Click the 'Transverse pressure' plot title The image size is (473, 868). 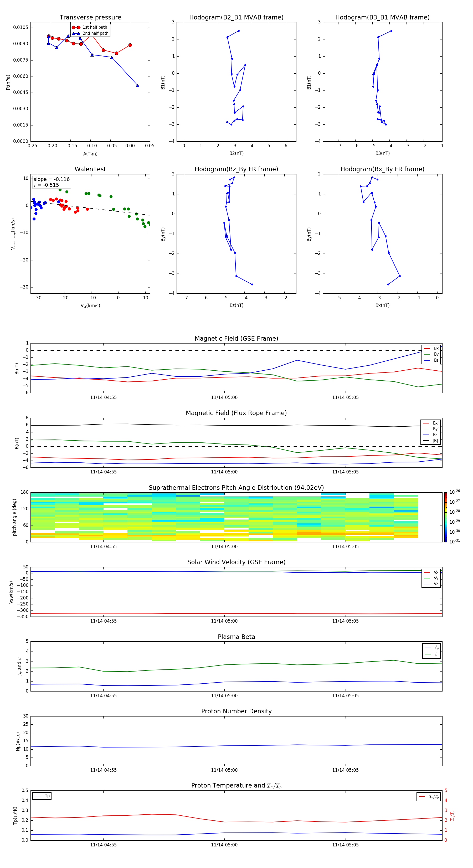point(90,18)
